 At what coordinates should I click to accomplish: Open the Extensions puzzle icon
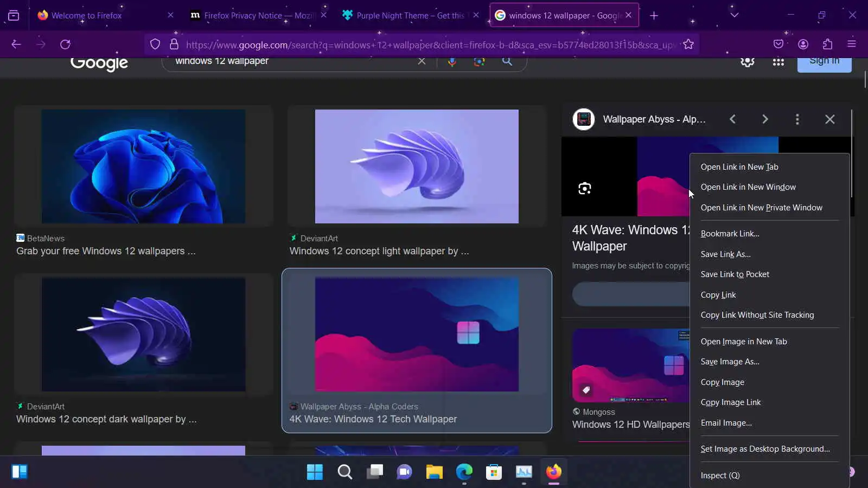[828, 44]
